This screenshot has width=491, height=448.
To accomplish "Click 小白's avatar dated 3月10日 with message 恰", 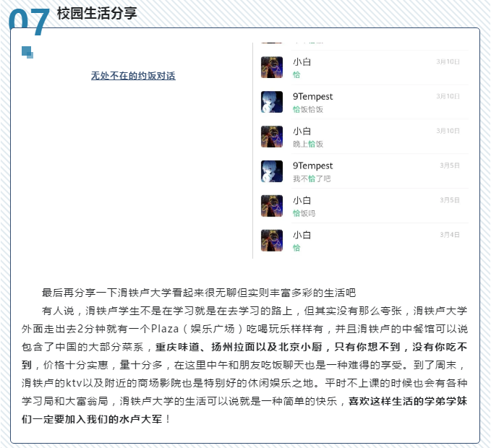I will pos(272,67).
